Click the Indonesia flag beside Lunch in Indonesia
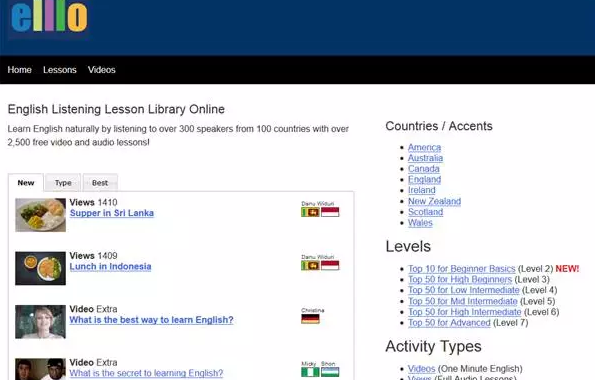 coord(330,265)
